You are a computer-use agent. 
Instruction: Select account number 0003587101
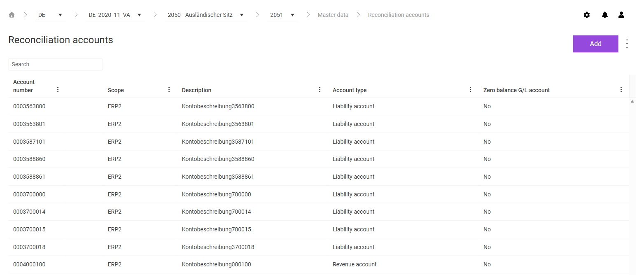29,142
